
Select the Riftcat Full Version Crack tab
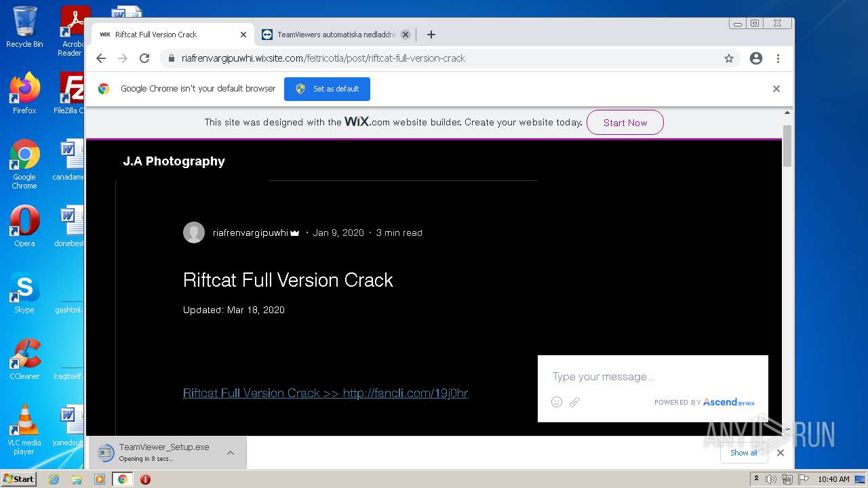173,35
